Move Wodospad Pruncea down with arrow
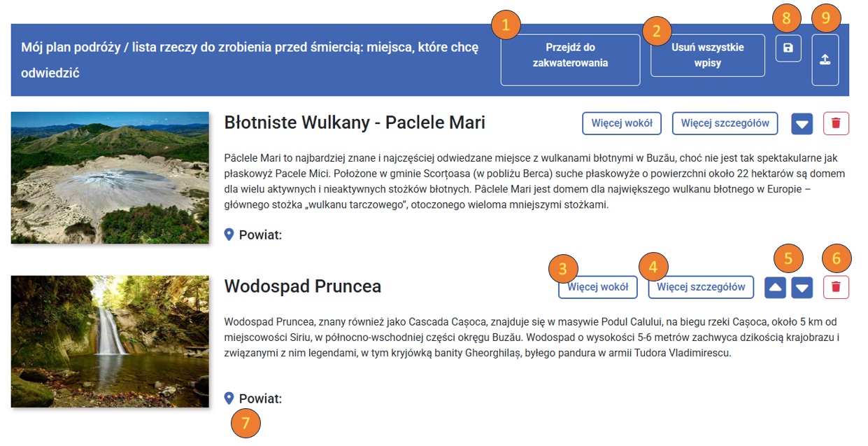Viewport: 868px width, 446px height. [802, 287]
